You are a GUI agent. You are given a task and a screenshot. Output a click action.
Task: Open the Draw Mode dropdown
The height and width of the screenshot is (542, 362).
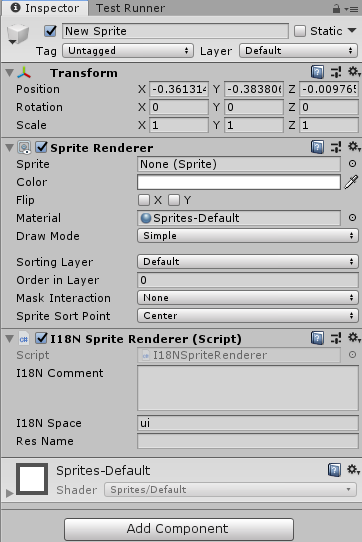pos(248,236)
